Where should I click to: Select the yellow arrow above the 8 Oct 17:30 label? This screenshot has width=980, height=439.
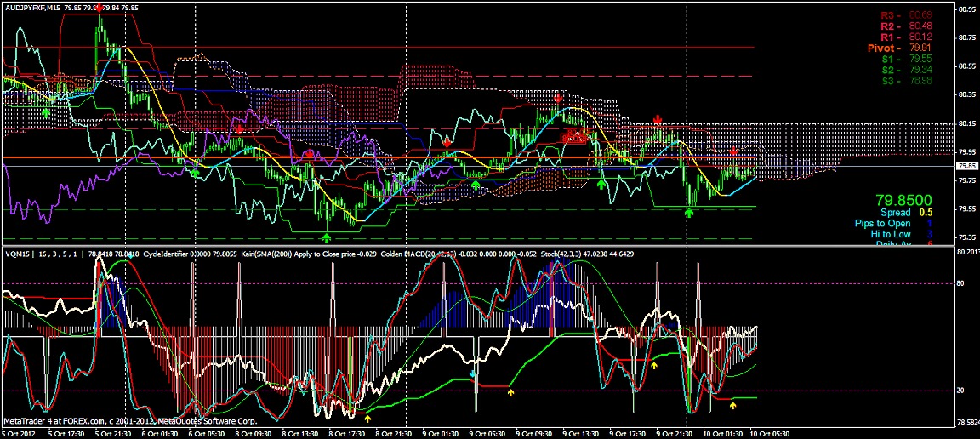tap(367, 418)
